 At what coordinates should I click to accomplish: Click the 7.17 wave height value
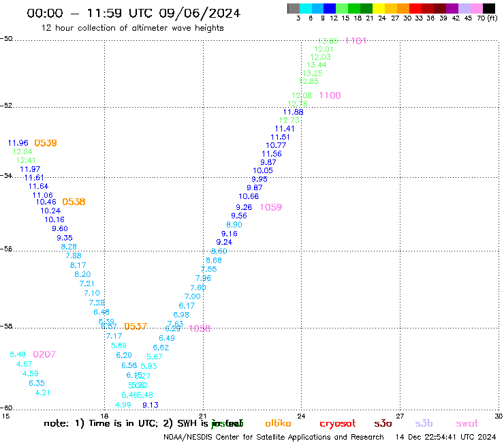click(x=114, y=336)
